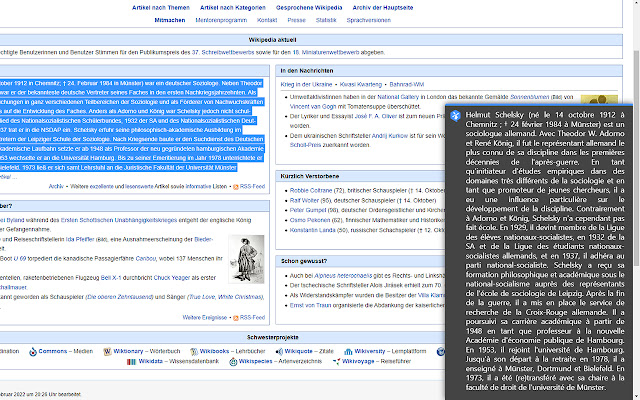The height and width of the screenshot is (400, 640).
Task: Click the Commons logo icon
Action: click(33, 351)
